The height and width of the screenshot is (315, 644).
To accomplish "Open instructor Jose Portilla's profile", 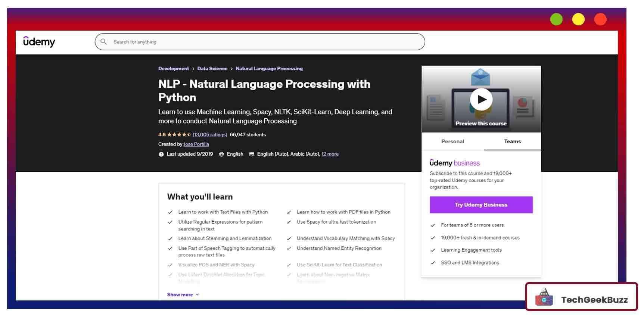I will (x=196, y=144).
